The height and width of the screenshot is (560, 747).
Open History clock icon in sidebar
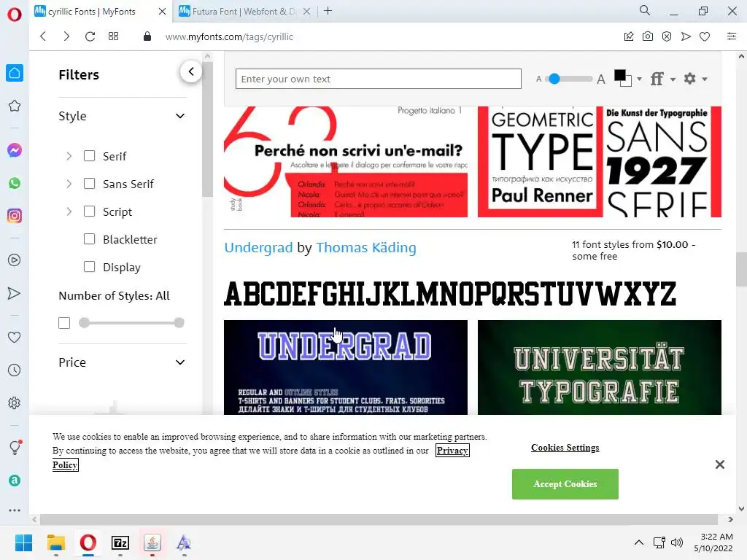point(15,370)
